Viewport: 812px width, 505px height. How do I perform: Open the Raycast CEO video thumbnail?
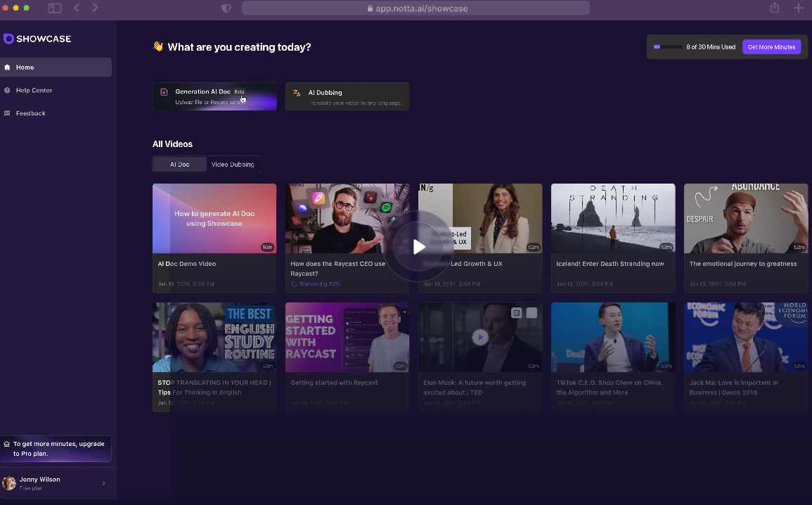pos(347,218)
